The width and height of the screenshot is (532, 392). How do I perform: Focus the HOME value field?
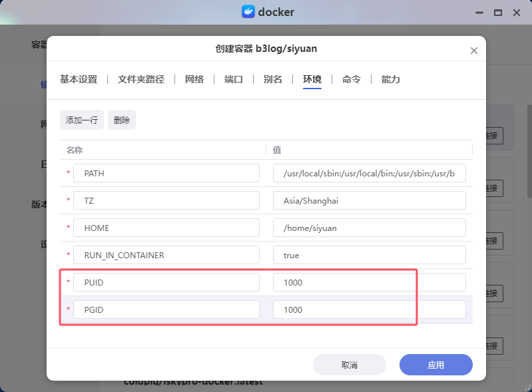(x=369, y=228)
